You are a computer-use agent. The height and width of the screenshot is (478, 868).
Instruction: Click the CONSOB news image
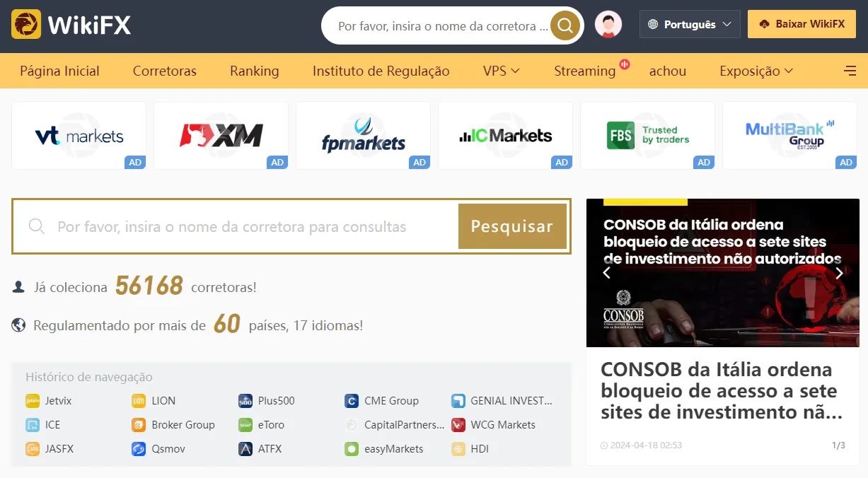click(723, 273)
